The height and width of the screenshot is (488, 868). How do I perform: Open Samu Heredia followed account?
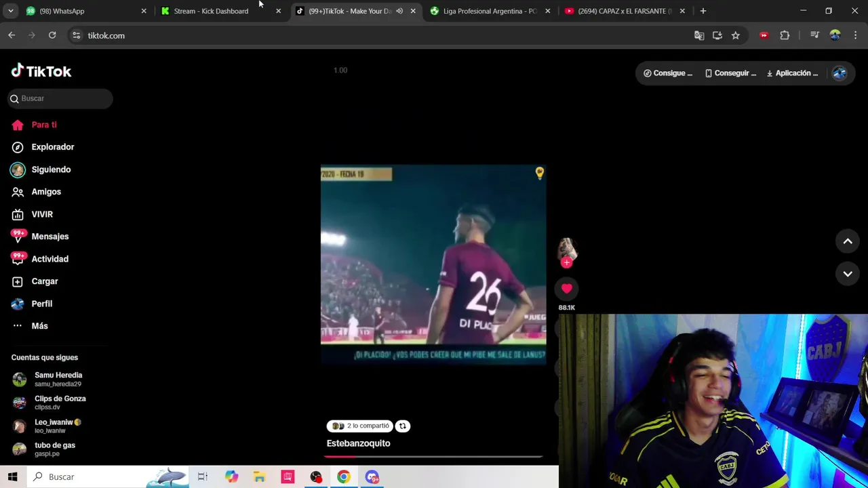click(47, 379)
